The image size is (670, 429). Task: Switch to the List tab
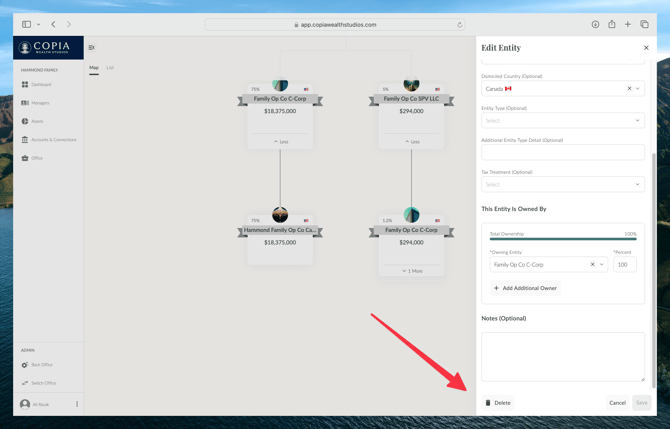[110, 68]
